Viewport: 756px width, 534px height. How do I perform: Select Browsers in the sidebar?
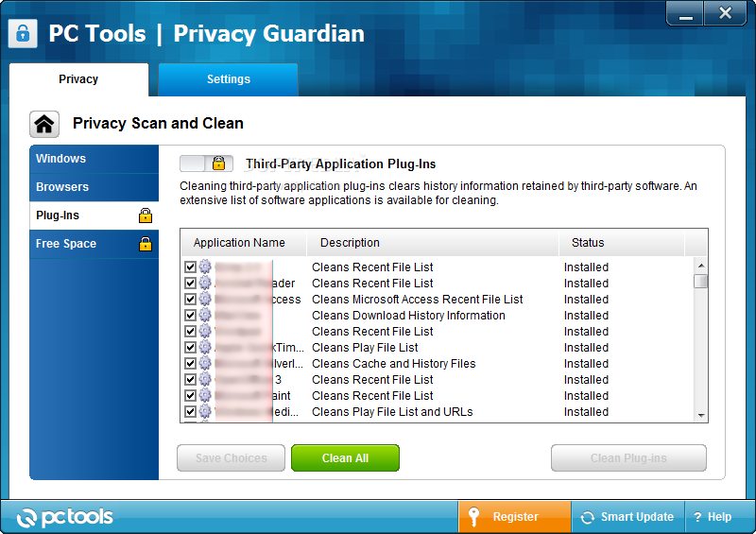point(94,187)
